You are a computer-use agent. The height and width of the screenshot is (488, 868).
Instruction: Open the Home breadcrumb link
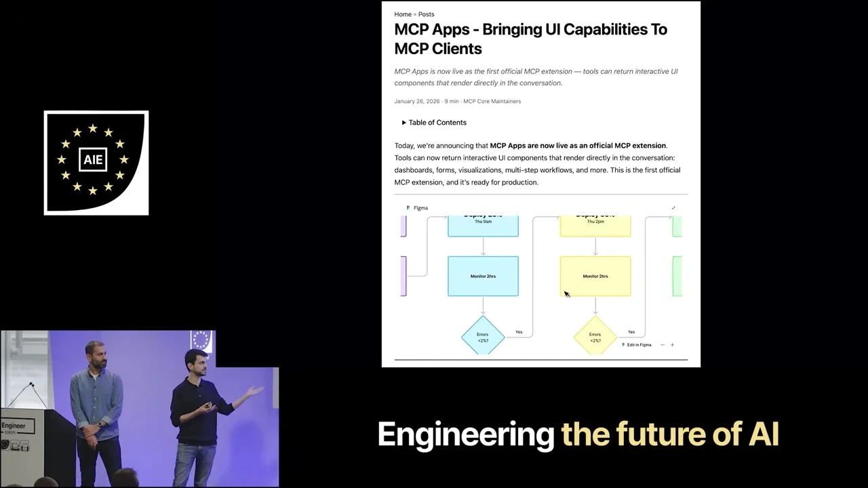click(403, 14)
